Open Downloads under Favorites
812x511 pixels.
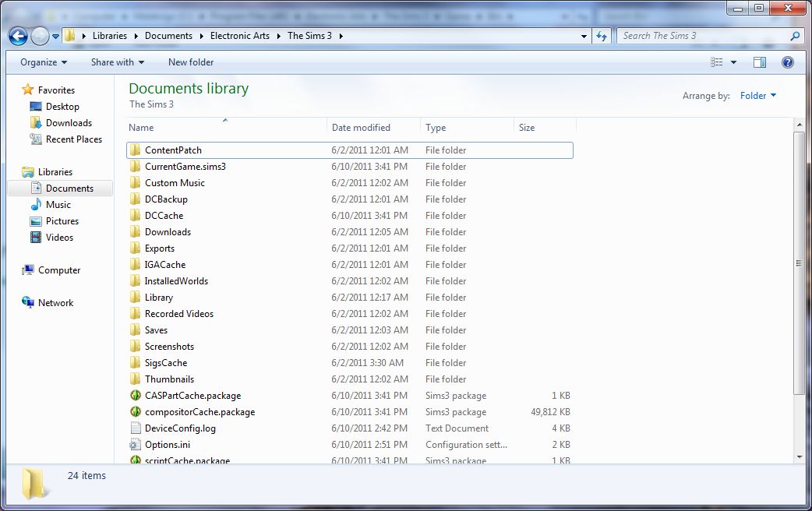69,123
